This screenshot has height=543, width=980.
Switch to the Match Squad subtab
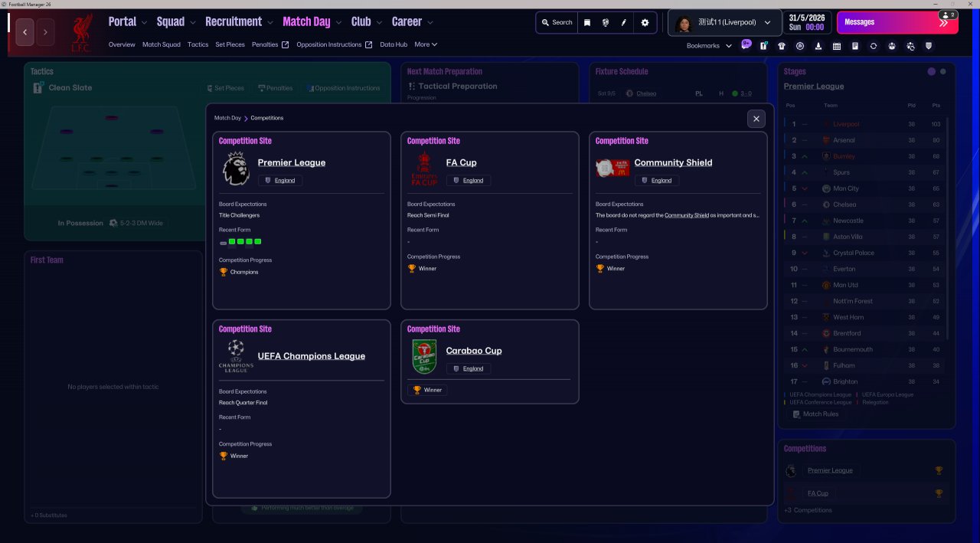(x=162, y=44)
